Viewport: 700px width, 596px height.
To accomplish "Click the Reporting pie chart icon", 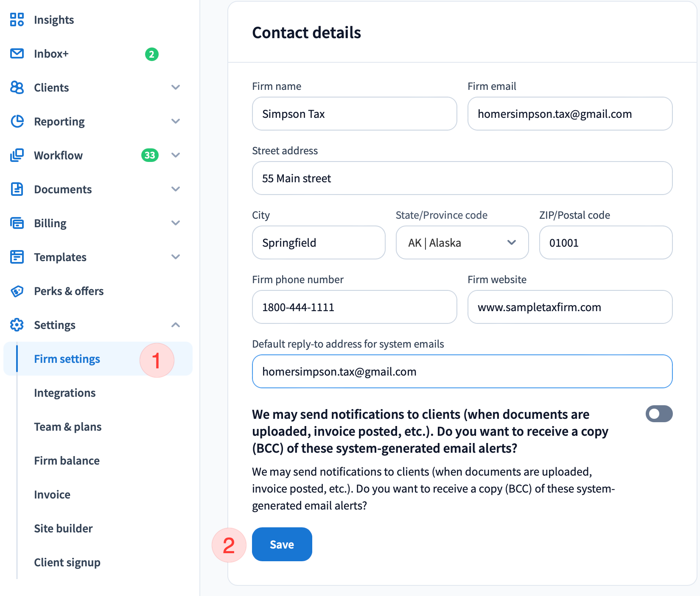I will 17,121.
